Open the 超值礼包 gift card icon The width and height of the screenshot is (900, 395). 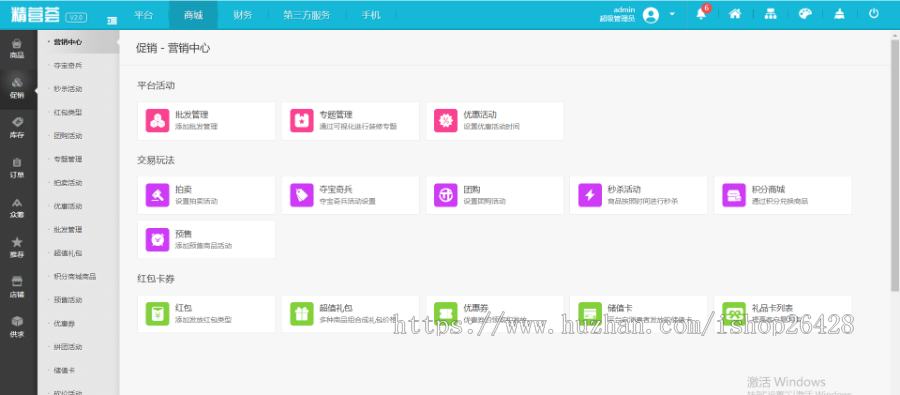pos(302,314)
